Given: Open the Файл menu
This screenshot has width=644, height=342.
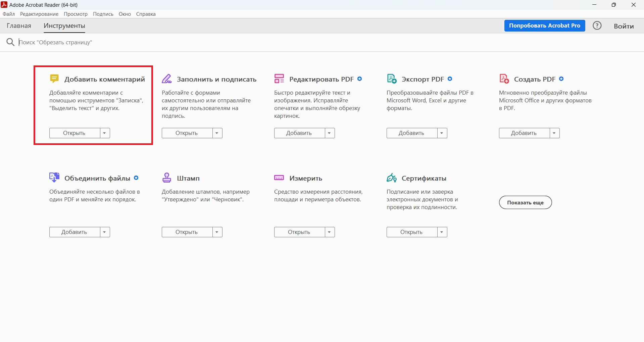Looking at the screenshot, I should 9,14.
